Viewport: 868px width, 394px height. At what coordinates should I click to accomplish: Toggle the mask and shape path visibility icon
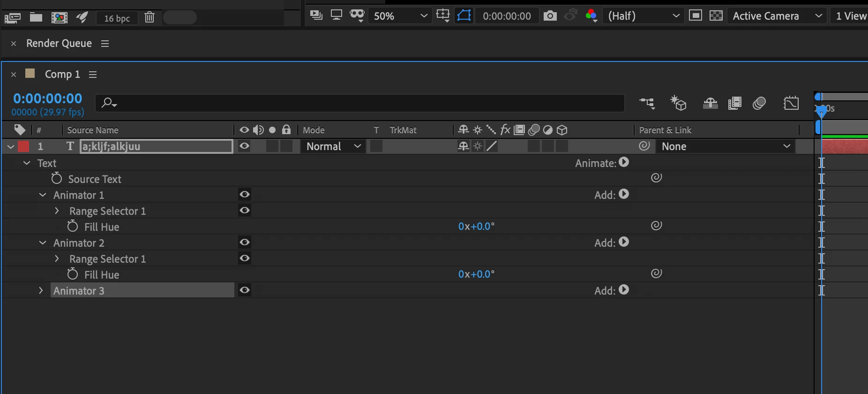click(464, 15)
